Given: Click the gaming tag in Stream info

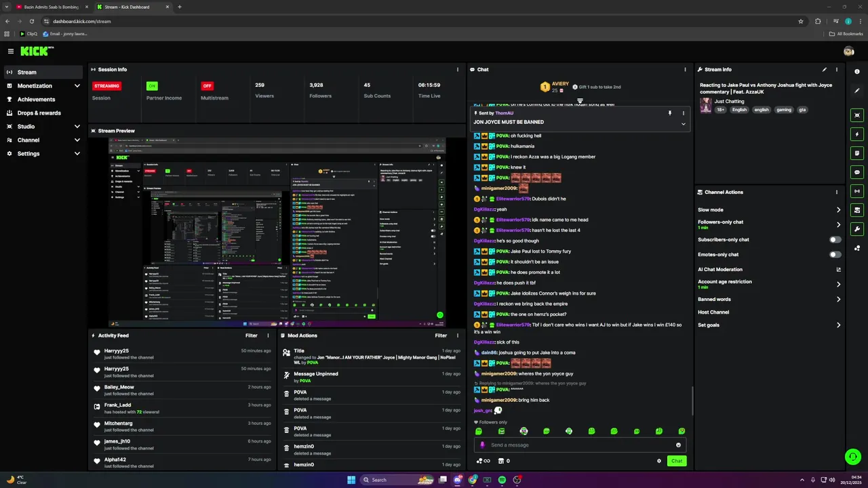Looking at the screenshot, I should (784, 110).
